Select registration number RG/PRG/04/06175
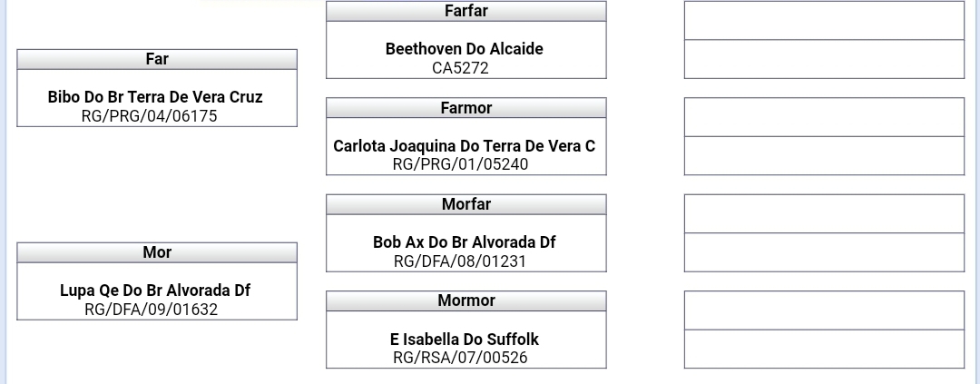This screenshot has height=384, width=980. [x=150, y=116]
